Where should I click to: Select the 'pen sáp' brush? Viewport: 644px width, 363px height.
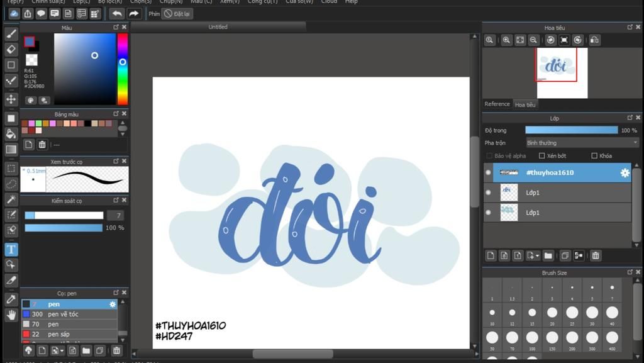[69, 334]
